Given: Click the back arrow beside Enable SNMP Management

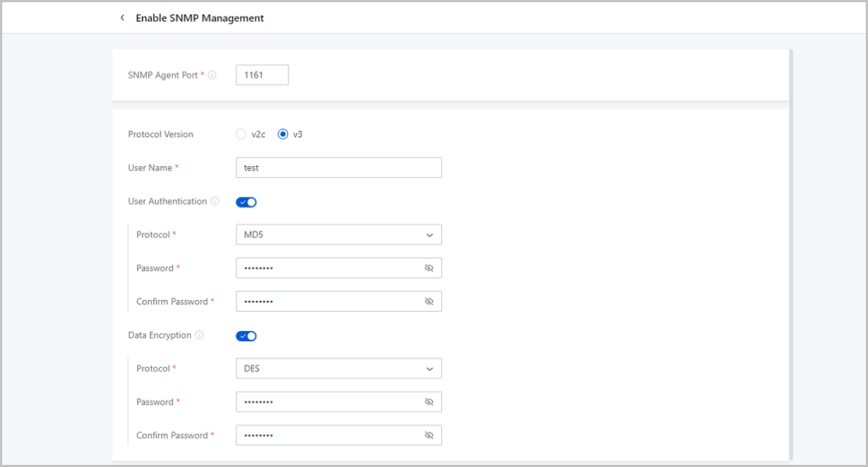Looking at the screenshot, I should tap(122, 18).
